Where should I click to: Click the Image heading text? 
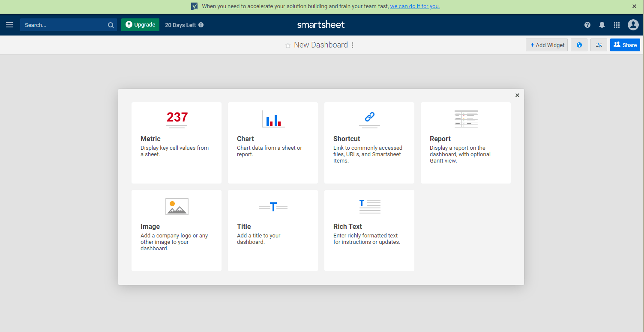click(150, 227)
